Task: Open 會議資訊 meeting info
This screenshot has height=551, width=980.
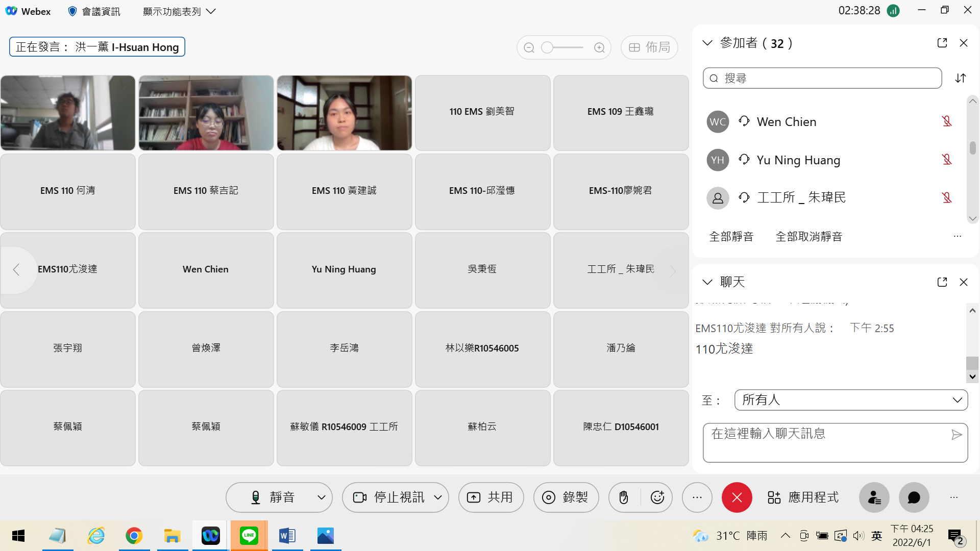Action: point(94,11)
